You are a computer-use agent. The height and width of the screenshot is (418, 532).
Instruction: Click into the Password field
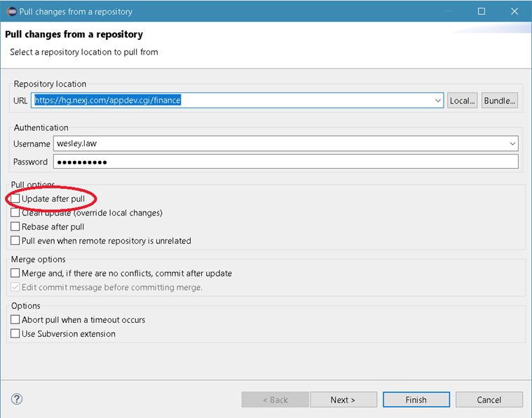[285, 162]
